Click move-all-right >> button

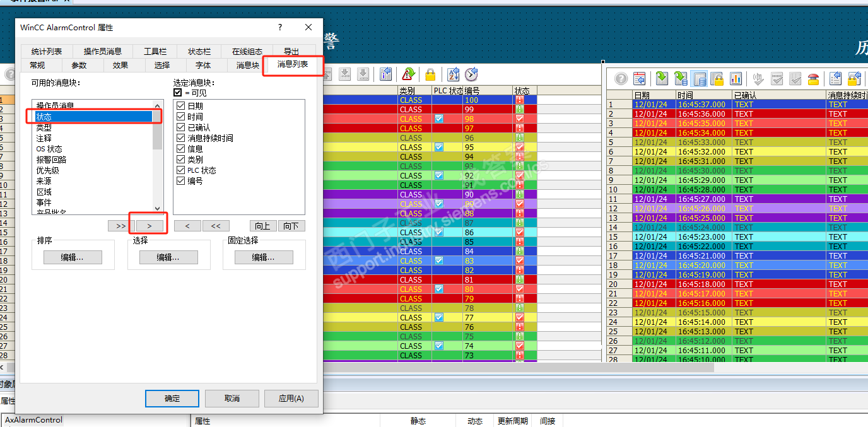point(120,226)
